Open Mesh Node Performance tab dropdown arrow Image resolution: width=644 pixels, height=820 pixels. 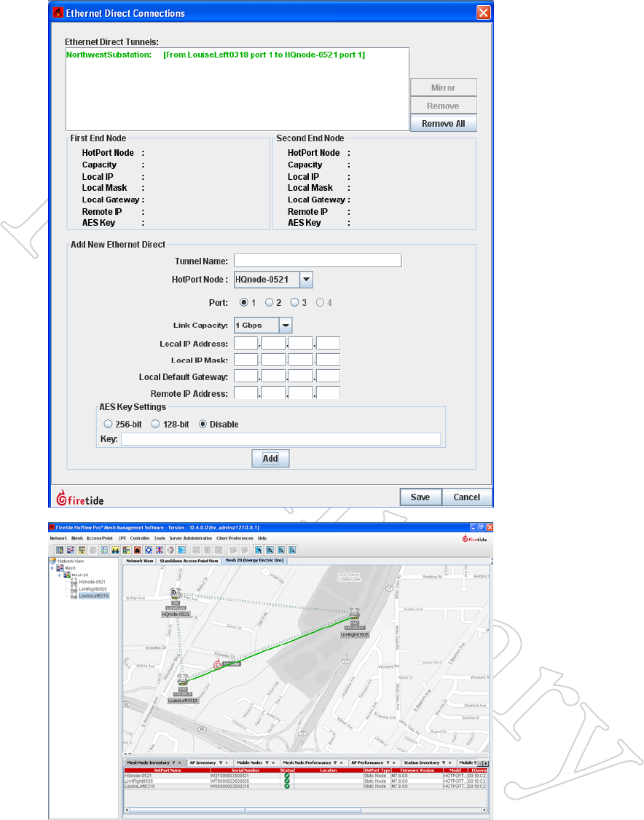pyautogui.click(x=335, y=762)
